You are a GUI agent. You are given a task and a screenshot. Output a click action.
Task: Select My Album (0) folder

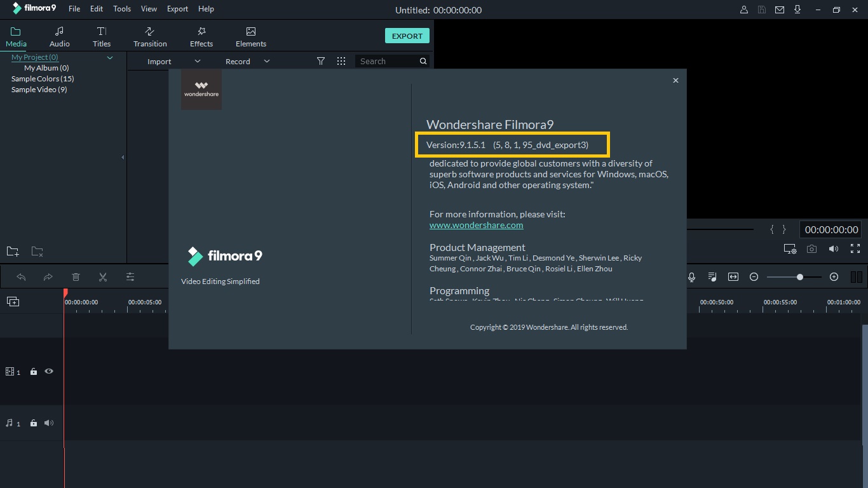click(46, 68)
